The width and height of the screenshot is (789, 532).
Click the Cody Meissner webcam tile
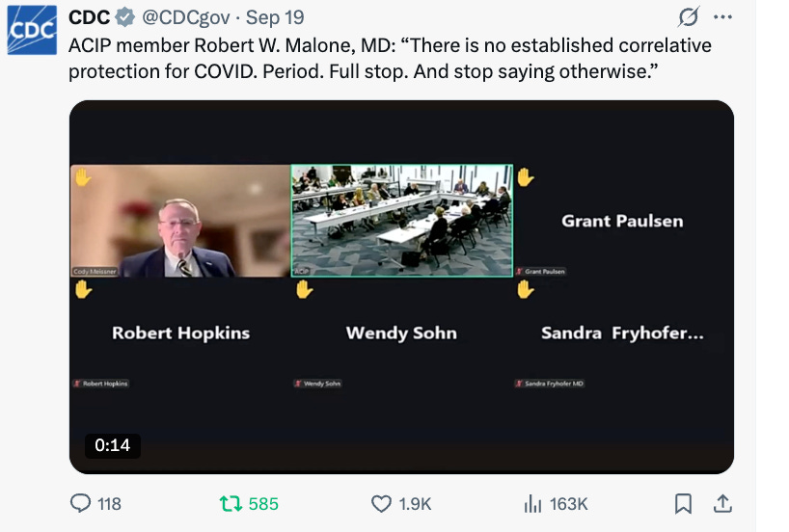[x=180, y=221]
